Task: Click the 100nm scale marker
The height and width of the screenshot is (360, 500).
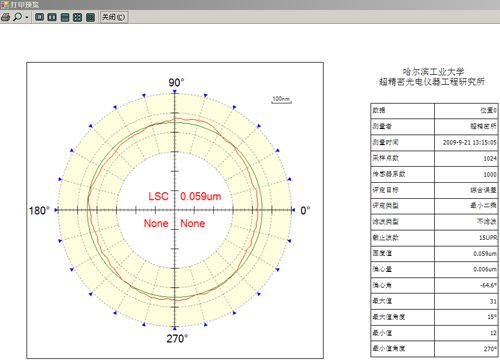Action: (x=281, y=99)
